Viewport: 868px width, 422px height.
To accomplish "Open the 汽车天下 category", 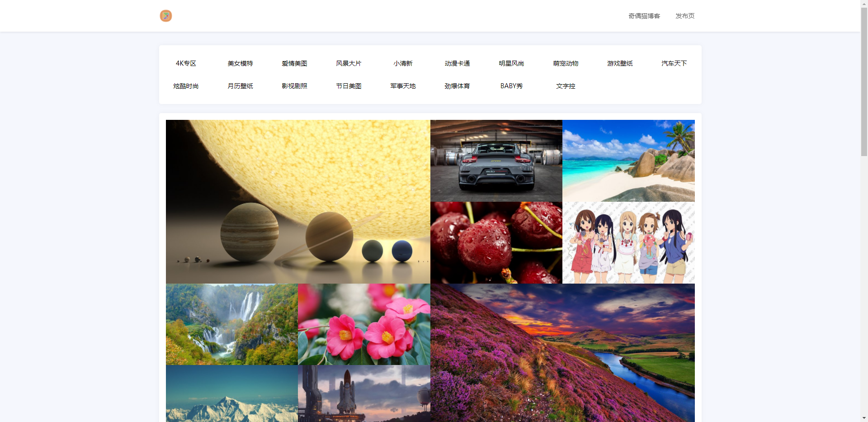I will click(x=674, y=63).
